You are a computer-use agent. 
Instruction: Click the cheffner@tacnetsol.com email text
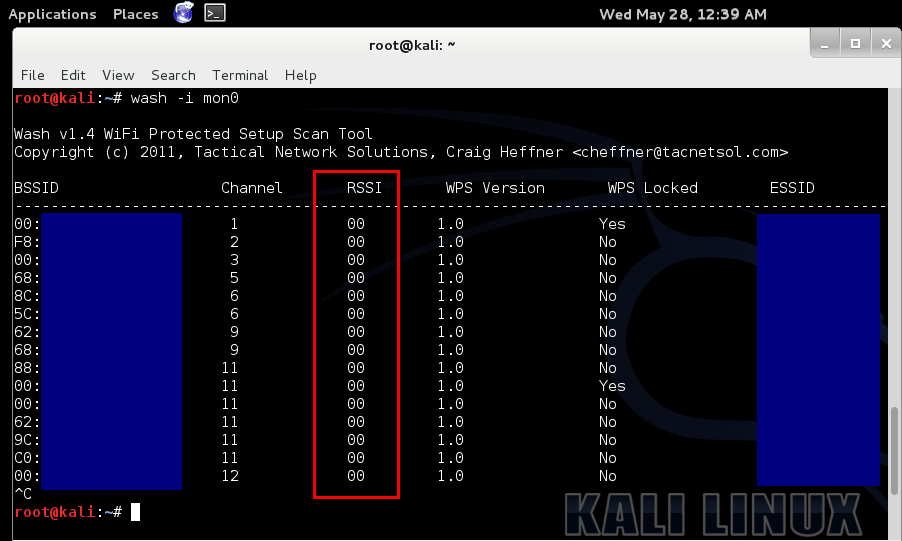(680, 152)
